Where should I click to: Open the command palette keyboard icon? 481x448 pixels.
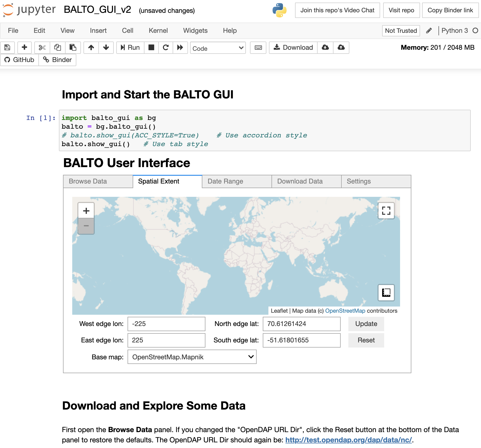tap(258, 48)
